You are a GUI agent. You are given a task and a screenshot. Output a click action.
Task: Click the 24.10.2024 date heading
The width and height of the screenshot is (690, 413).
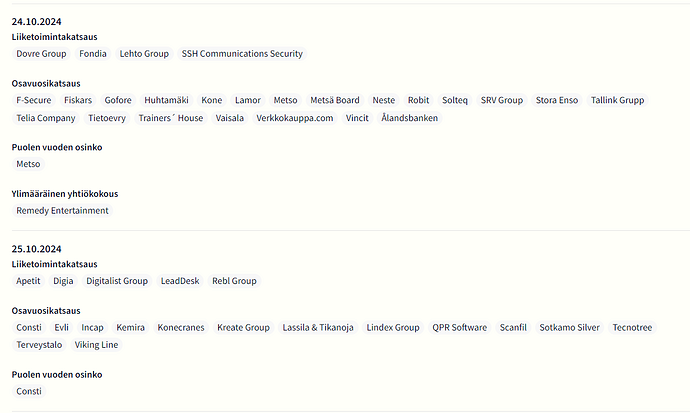[x=37, y=22]
